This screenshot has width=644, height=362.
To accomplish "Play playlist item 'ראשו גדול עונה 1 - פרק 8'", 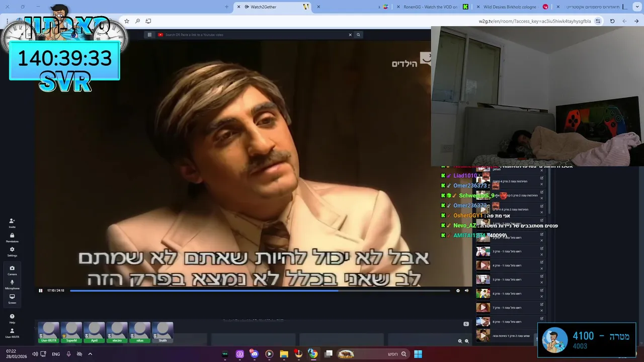I will 483,321.
